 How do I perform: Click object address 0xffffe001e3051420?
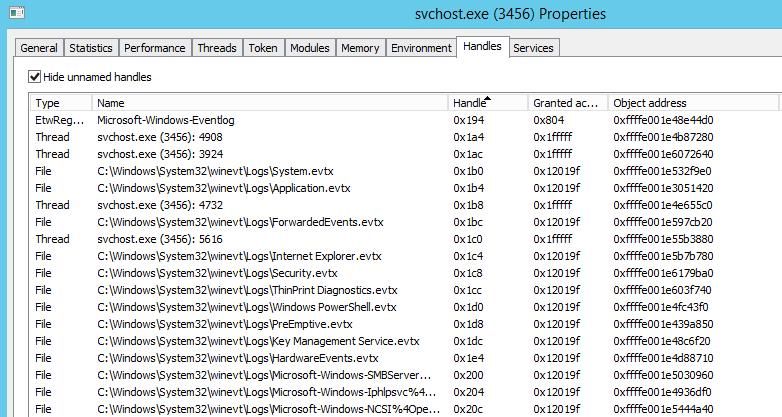663,188
